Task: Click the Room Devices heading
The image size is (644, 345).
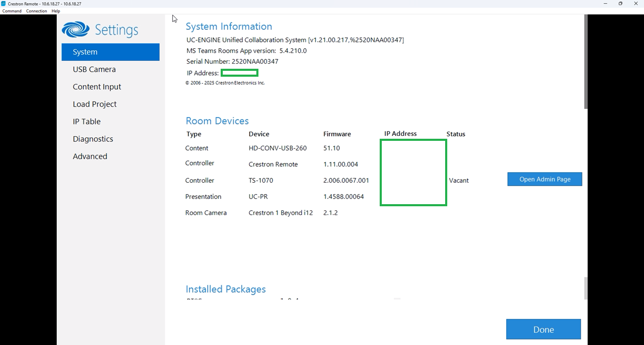Action: (x=217, y=121)
